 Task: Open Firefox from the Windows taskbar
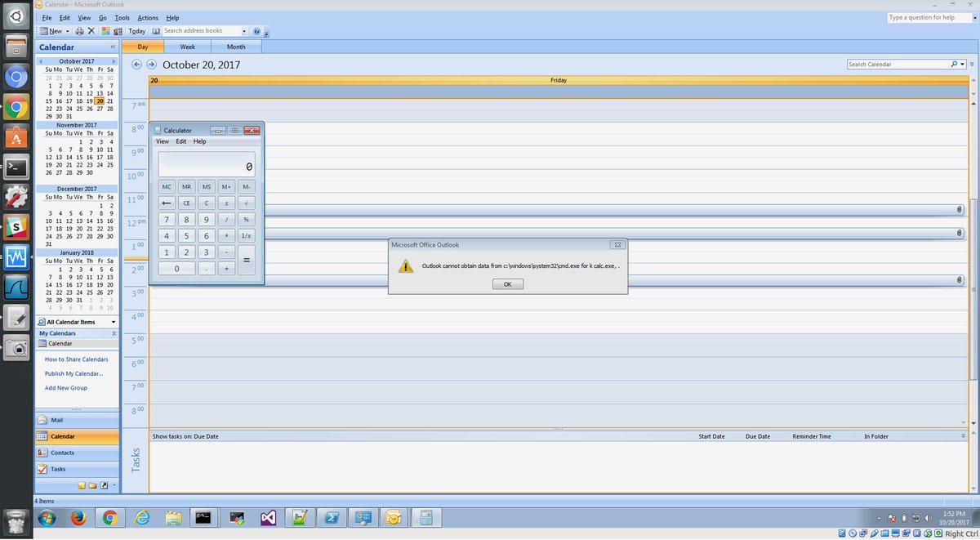click(x=78, y=518)
